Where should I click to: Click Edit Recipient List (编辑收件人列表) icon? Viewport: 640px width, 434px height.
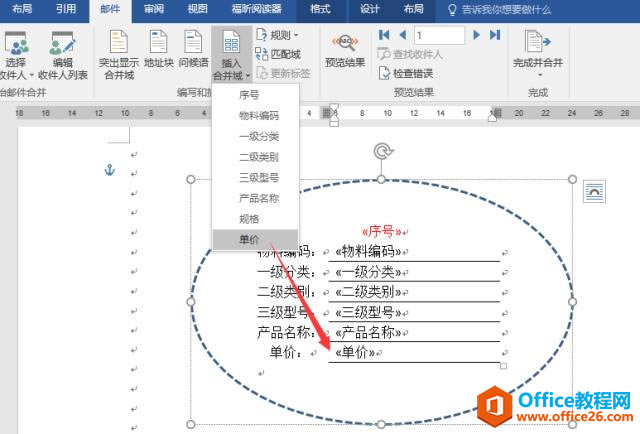pyautogui.click(x=63, y=56)
